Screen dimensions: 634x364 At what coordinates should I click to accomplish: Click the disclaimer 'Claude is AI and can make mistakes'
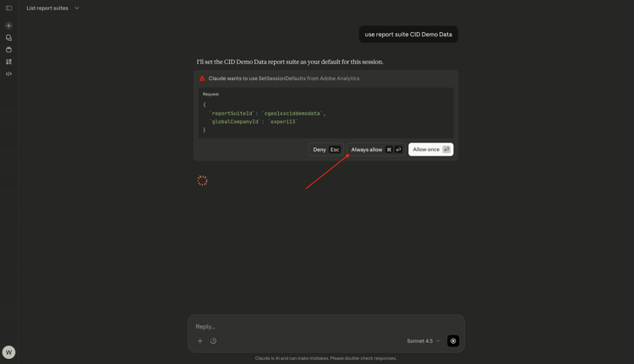[x=326, y=358]
